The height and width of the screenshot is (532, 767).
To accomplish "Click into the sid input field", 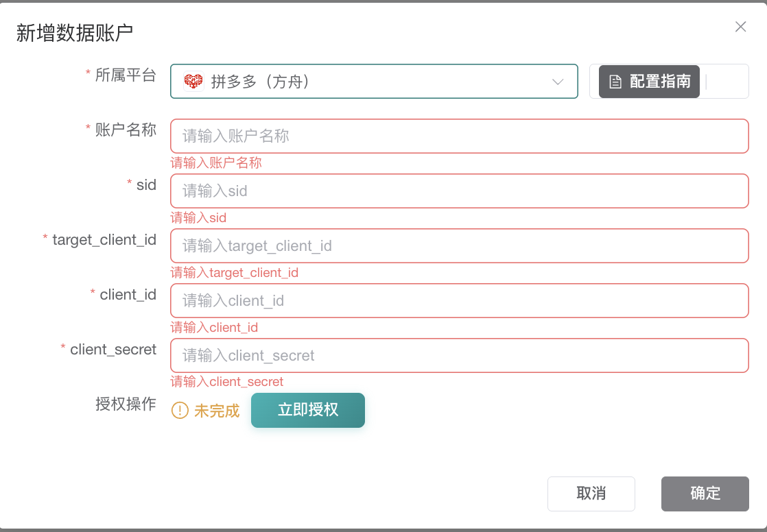I will 459,191.
